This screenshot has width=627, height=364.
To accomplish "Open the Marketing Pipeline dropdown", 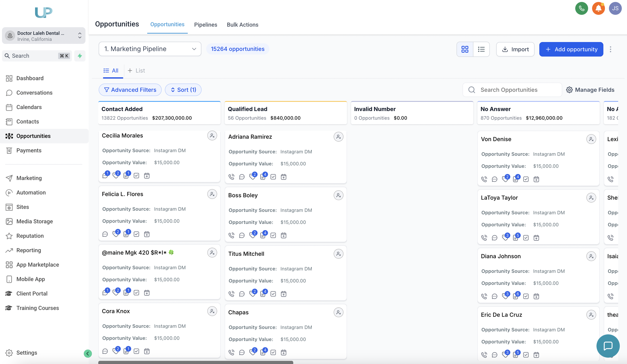I will pyautogui.click(x=150, y=49).
